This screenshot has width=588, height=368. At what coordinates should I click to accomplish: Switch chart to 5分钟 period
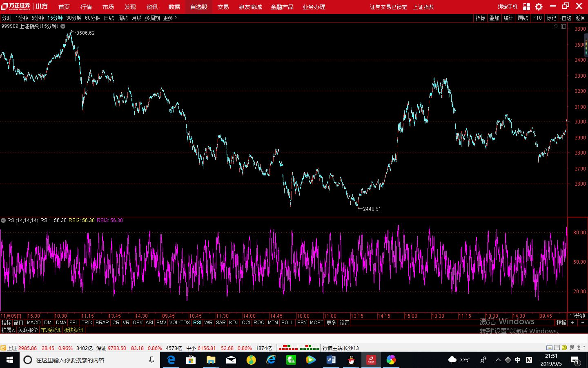pos(38,18)
